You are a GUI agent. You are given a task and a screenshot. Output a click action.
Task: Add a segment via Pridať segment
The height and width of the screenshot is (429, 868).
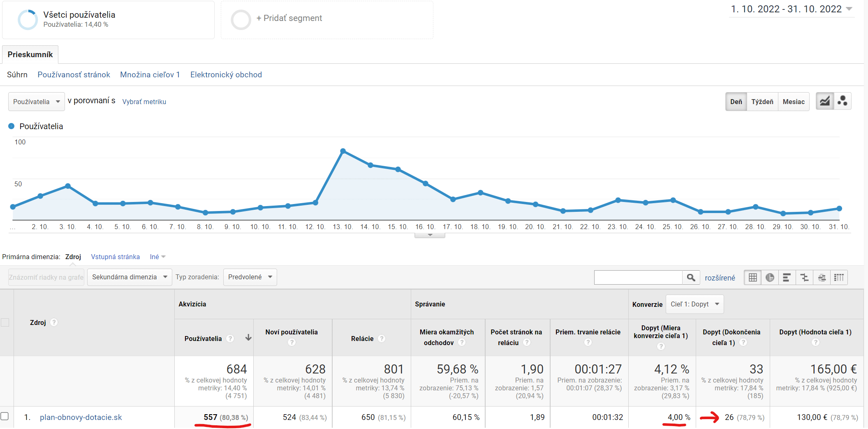coord(327,20)
